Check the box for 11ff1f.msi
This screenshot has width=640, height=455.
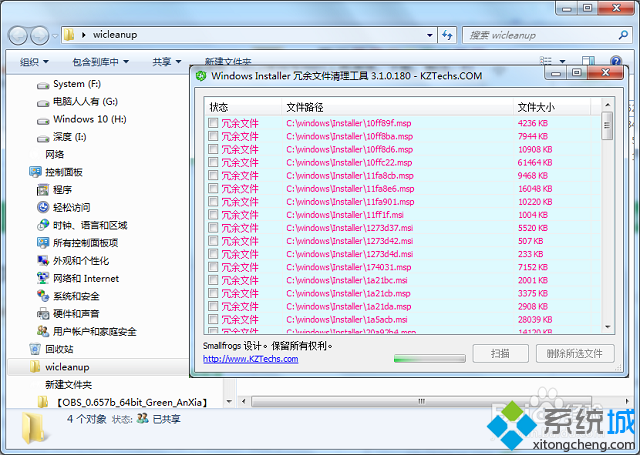pyautogui.click(x=213, y=214)
